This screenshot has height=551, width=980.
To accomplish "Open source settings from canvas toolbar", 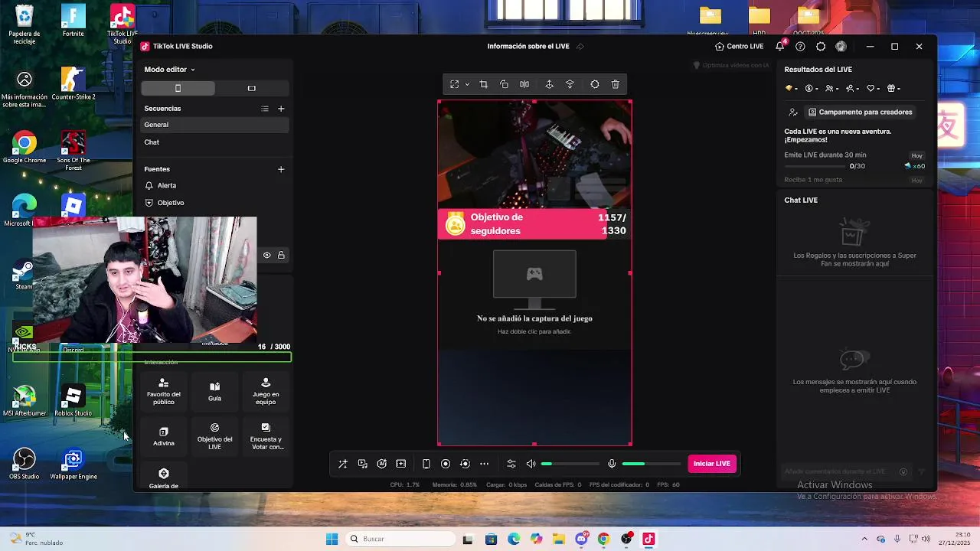I will tap(595, 84).
